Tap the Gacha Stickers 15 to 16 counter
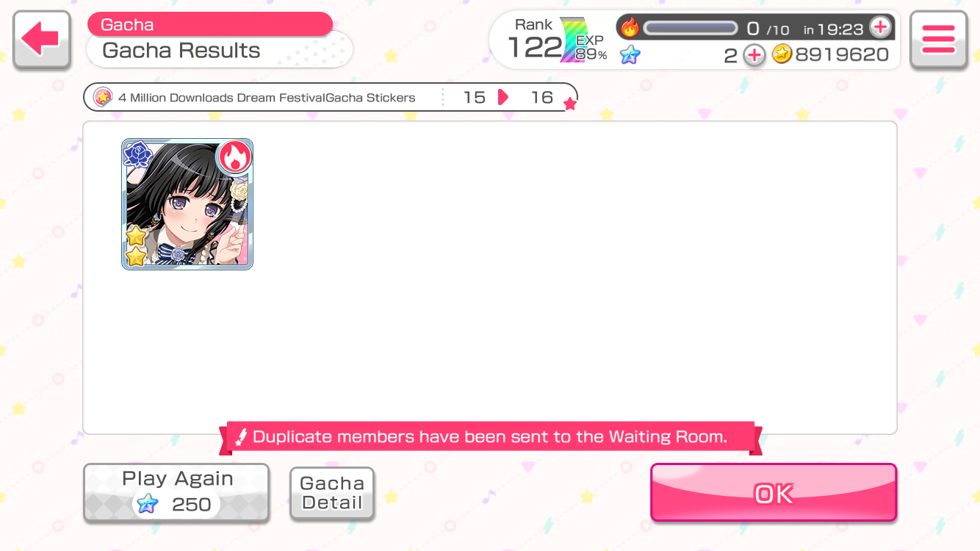The width and height of the screenshot is (980, 551). click(508, 97)
